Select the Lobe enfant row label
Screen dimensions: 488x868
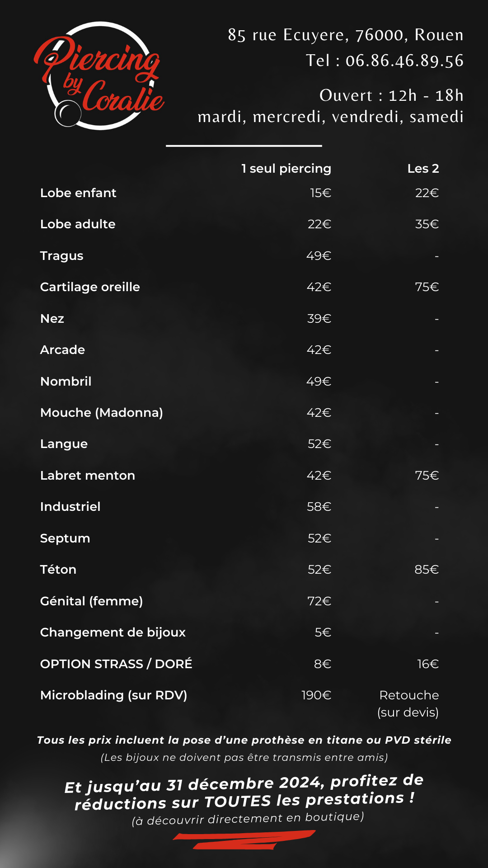pyautogui.click(x=78, y=193)
